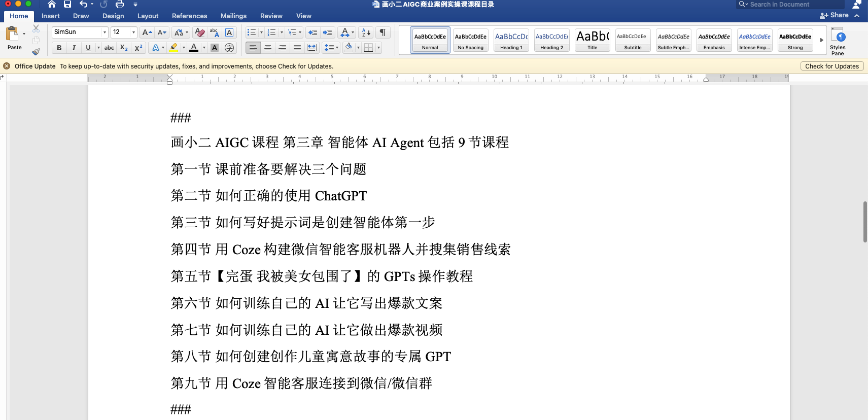868x420 pixels.
Task: Open the font name dropdown (SimSun)
Action: coord(105,32)
